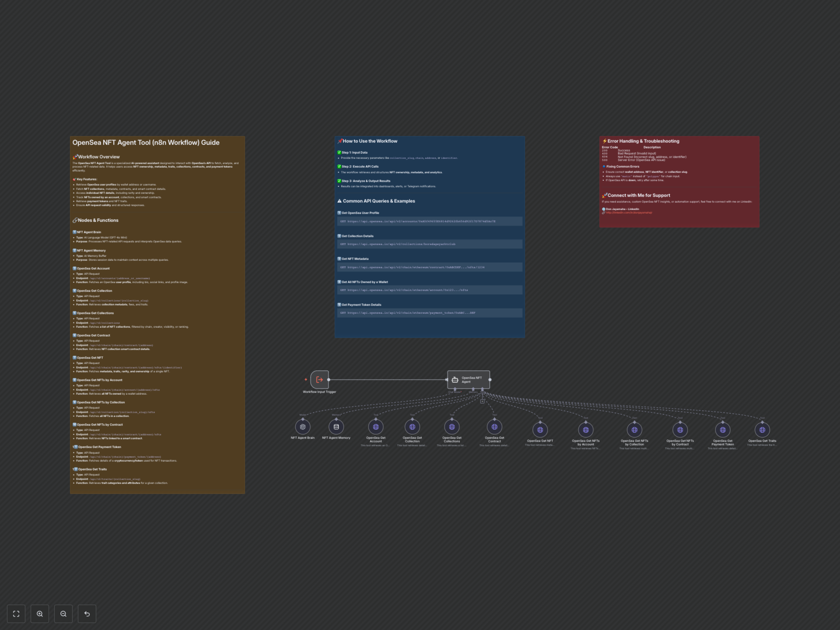
Task: Click the Workflow Input Trigger node
Action: coord(319,379)
